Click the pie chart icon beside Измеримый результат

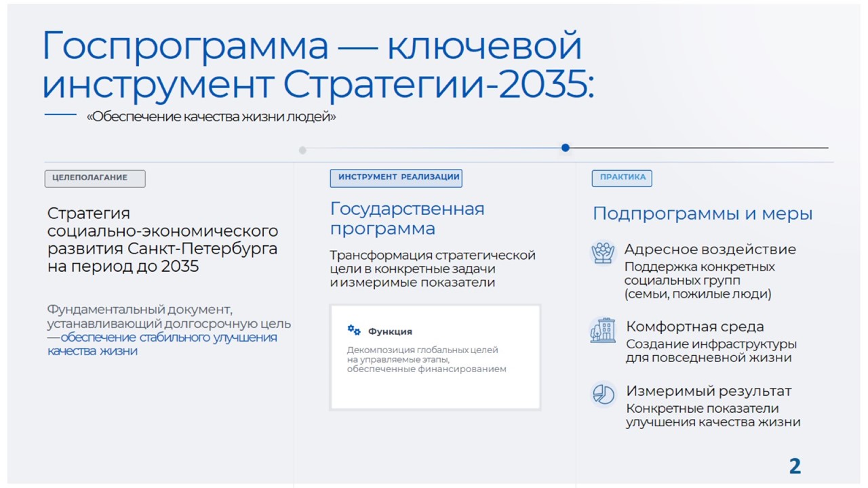[x=602, y=394]
